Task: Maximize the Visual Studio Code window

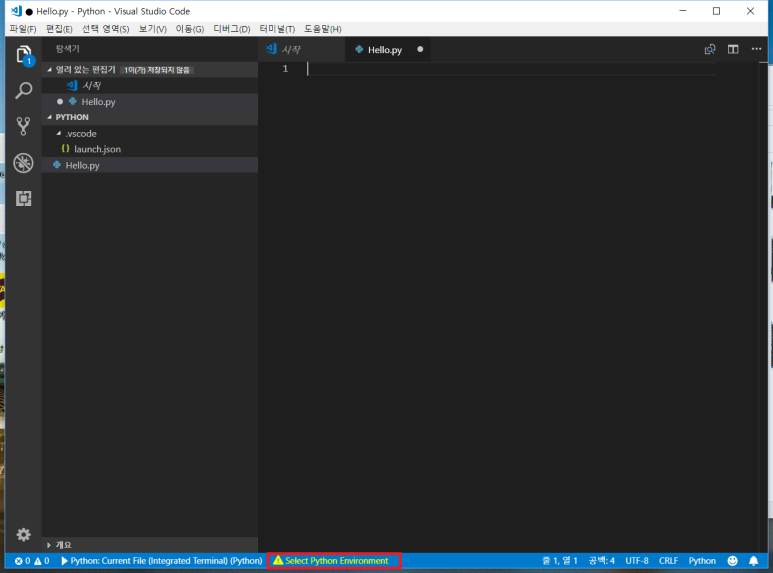Action: 716,11
